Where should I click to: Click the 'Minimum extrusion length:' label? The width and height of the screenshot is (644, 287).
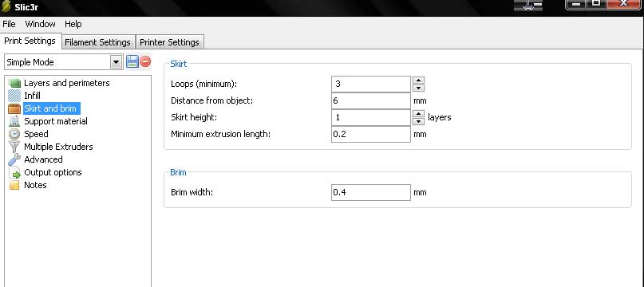click(220, 134)
